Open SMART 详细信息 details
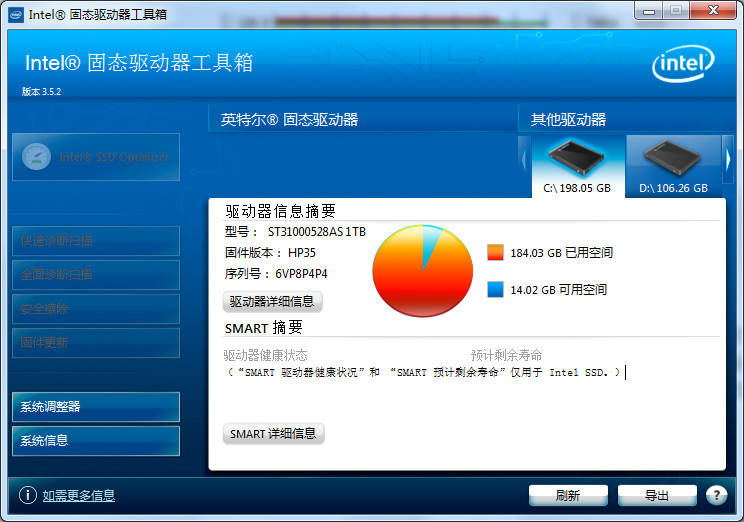The width and height of the screenshot is (744, 522). [x=273, y=434]
